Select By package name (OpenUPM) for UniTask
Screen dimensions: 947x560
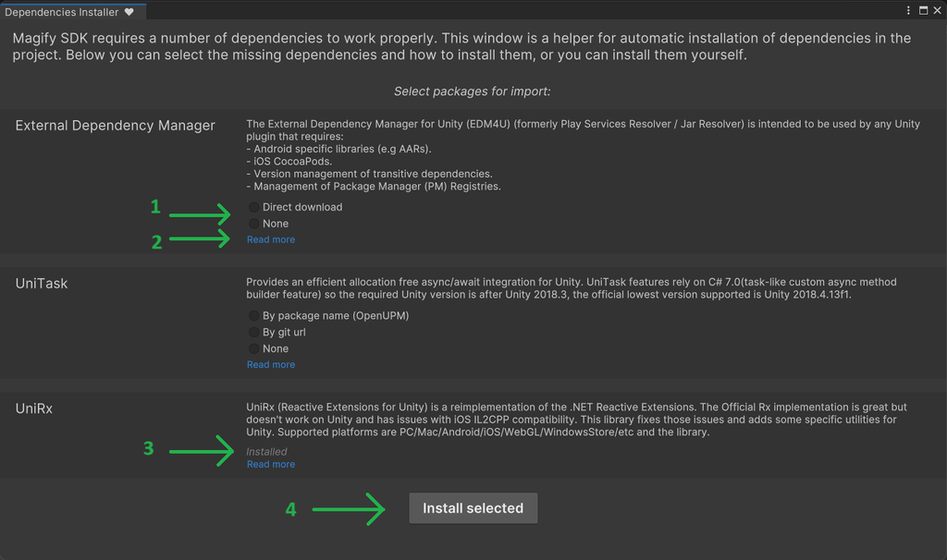coord(252,315)
